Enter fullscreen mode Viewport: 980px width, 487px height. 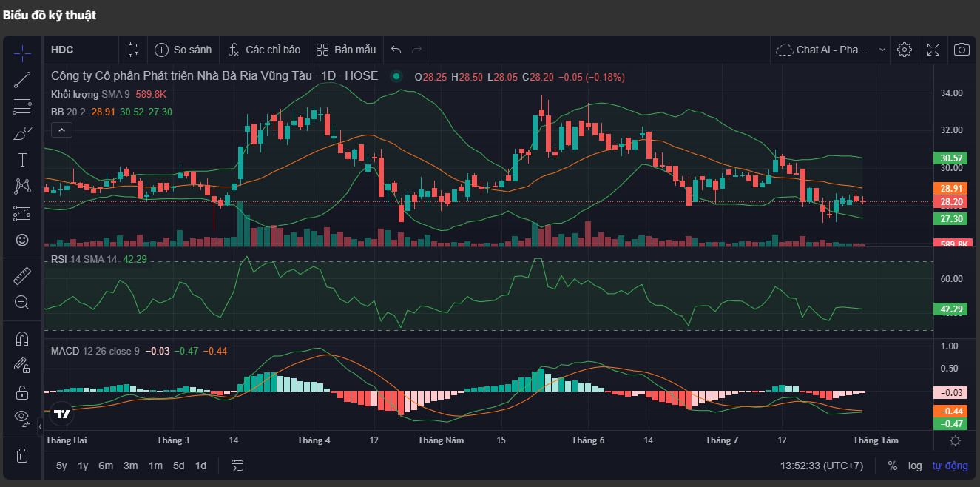click(933, 50)
